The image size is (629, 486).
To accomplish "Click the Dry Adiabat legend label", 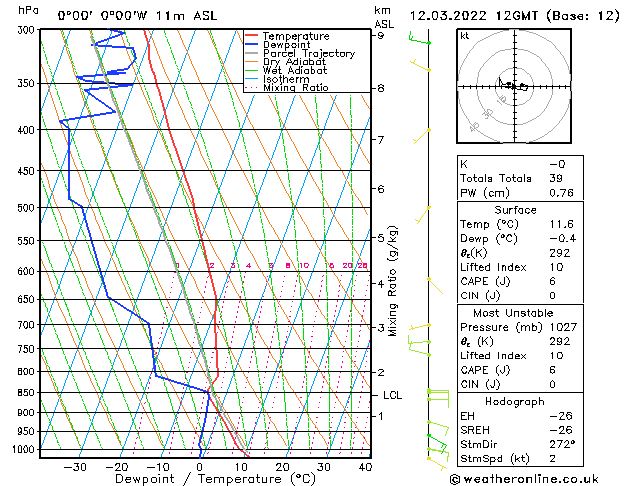I will point(294,62).
